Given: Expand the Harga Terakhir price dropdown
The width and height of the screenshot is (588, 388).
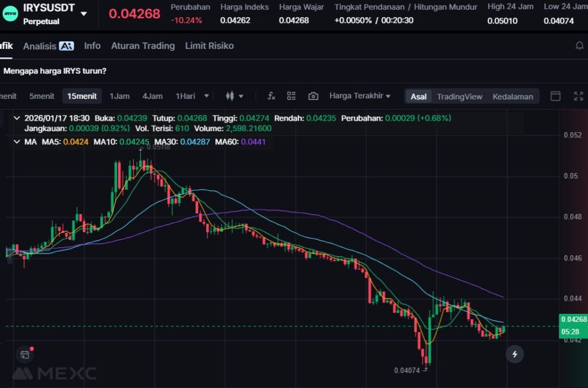Looking at the screenshot, I should tap(359, 96).
